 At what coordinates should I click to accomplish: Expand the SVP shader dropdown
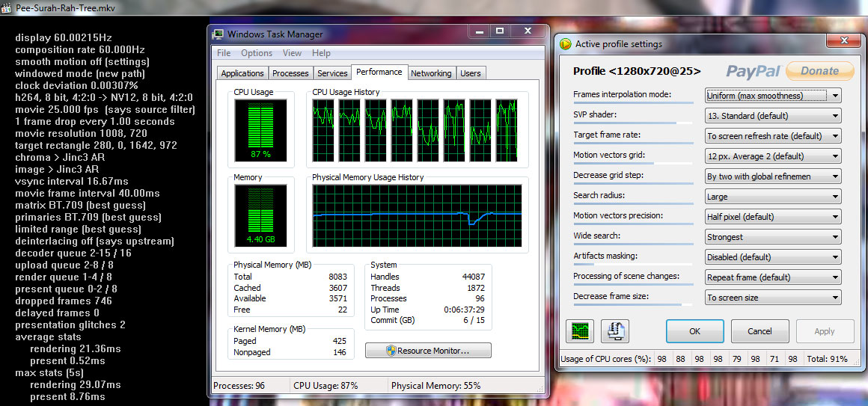point(773,116)
